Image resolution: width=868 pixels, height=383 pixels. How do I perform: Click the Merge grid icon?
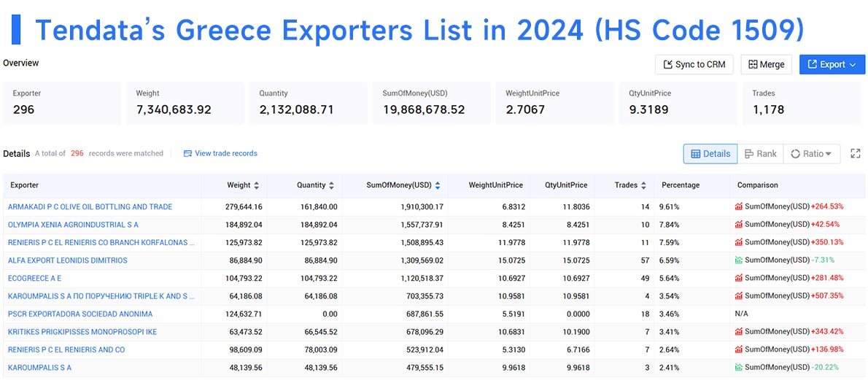point(752,64)
